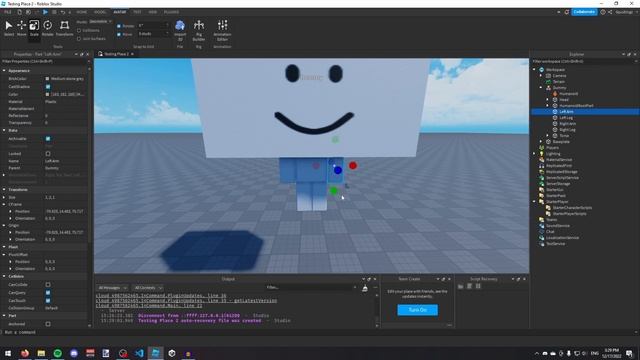Select Left Leg in the Explorer tree
640x360 pixels.
566,118
